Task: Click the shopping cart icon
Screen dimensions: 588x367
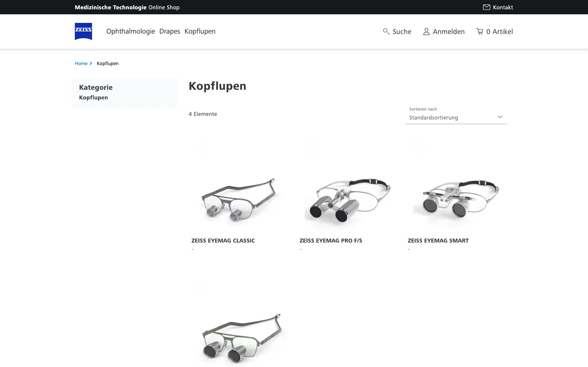Action: (x=480, y=31)
